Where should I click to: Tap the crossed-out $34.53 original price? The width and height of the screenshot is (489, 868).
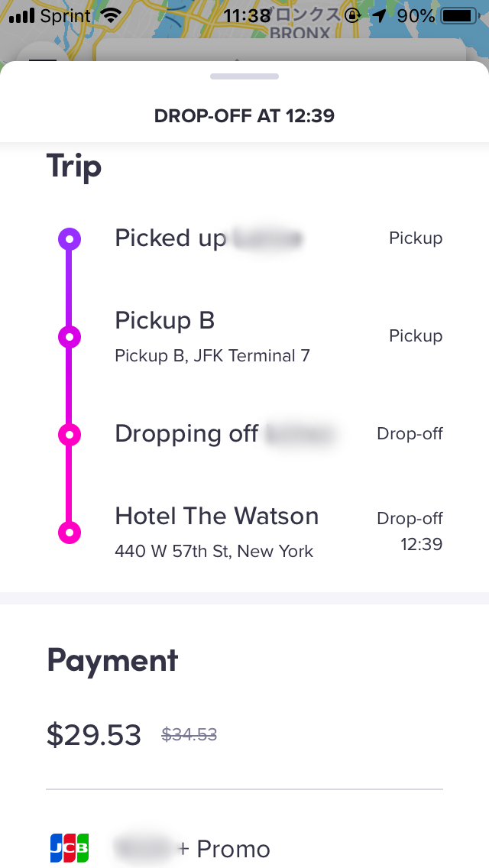pos(189,734)
